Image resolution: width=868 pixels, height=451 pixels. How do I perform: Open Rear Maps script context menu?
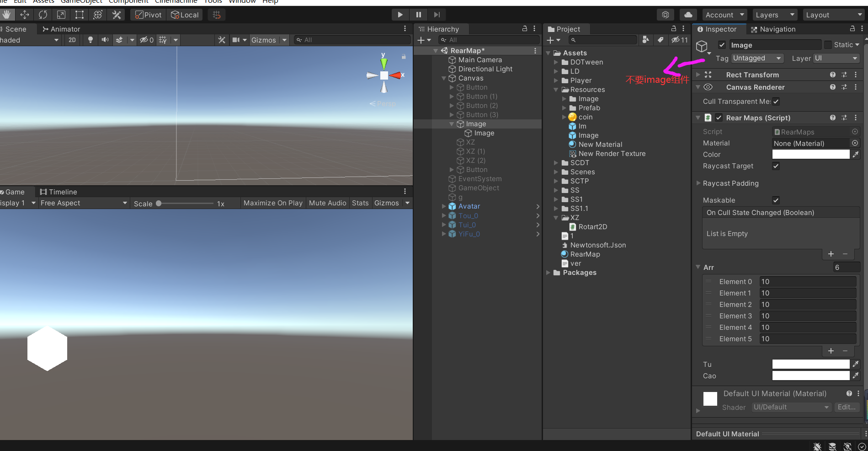click(856, 118)
